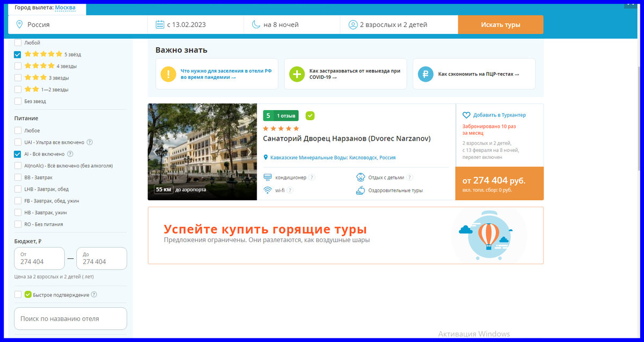644x342 pixels.
Task: Click the air conditioner amenity icon
Action: pyautogui.click(x=268, y=178)
